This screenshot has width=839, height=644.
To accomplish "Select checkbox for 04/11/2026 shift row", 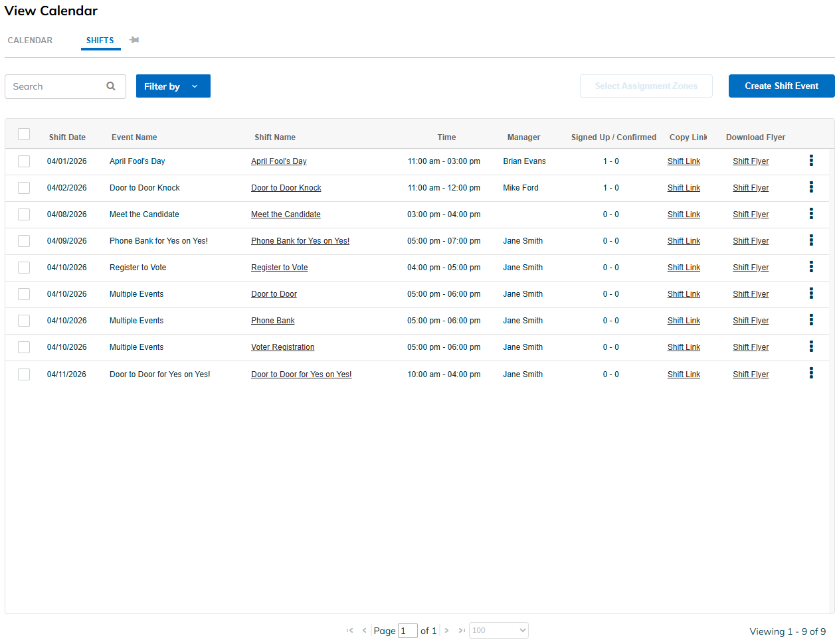I will (x=24, y=374).
